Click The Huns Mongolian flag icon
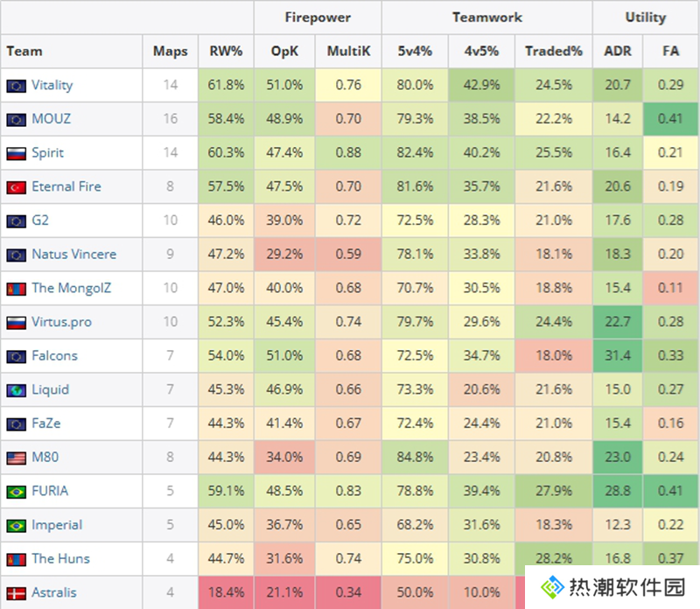The height and width of the screenshot is (609, 700). tap(16, 559)
